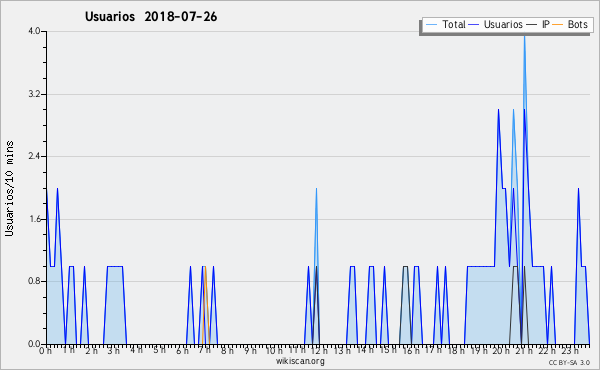600x370 pixels.
Task: Click the chart title Usuarios 2018-07-26
Action: click(x=151, y=16)
